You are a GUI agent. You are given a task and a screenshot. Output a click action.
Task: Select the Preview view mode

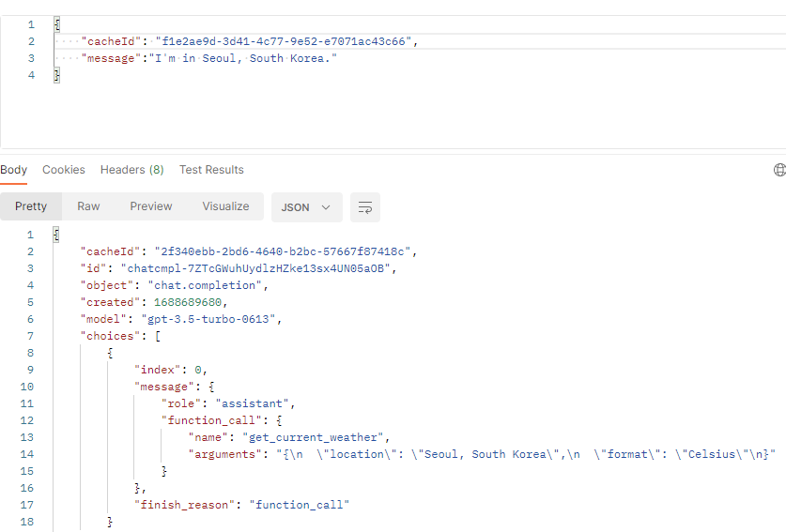[151, 206]
